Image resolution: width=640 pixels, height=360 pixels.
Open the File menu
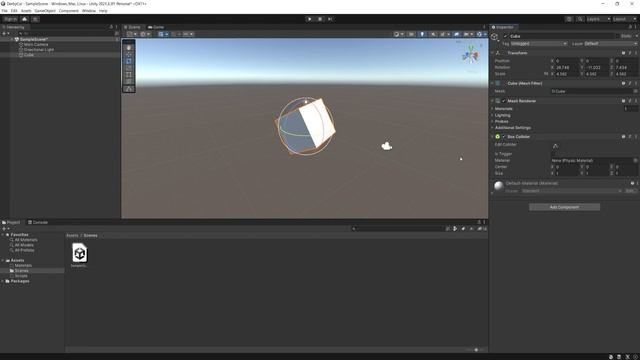click(x=4, y=11)
